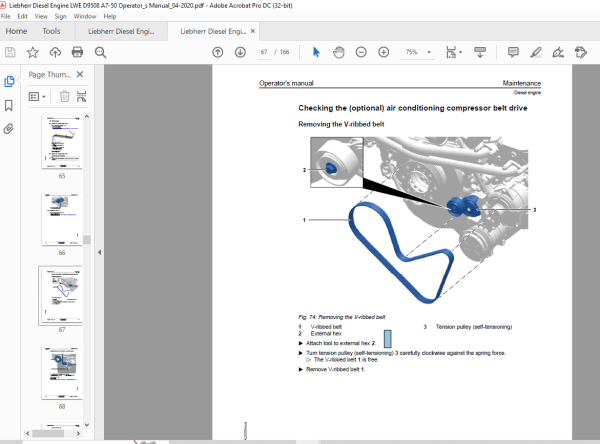Zoom in using the plus icon

[383, 52]
